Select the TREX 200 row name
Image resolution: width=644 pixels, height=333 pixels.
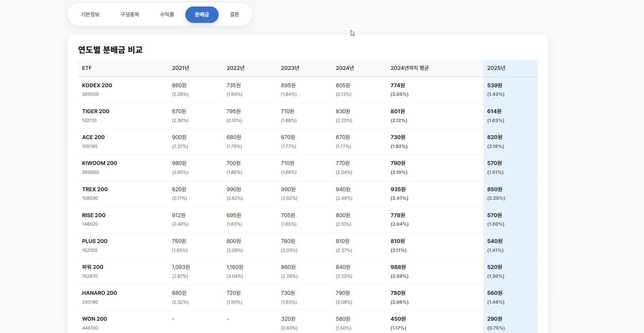pos(95,190)
